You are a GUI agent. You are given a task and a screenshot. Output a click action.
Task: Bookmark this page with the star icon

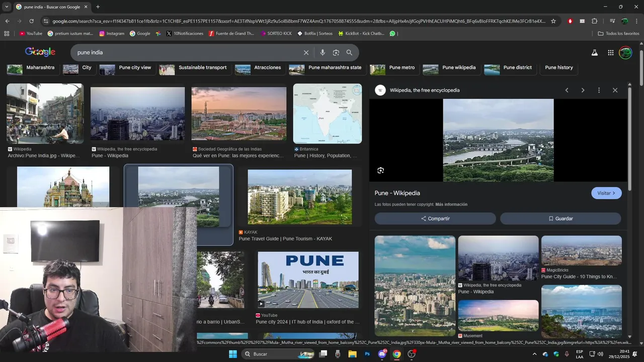553,21
